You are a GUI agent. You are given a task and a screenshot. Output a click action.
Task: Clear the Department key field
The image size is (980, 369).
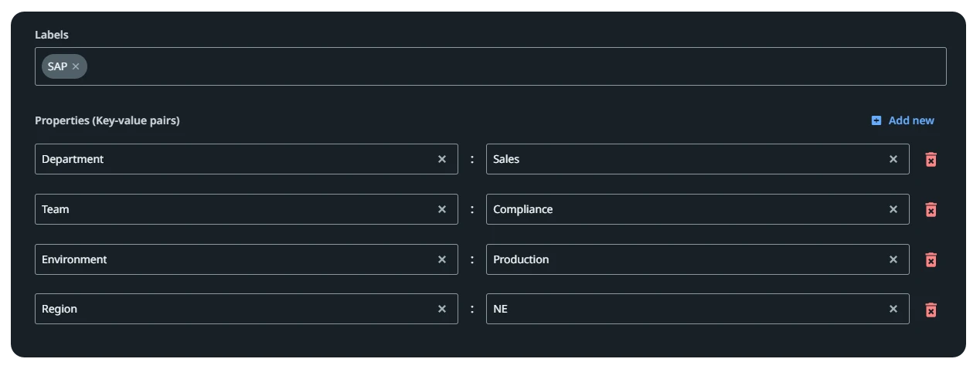442,159
